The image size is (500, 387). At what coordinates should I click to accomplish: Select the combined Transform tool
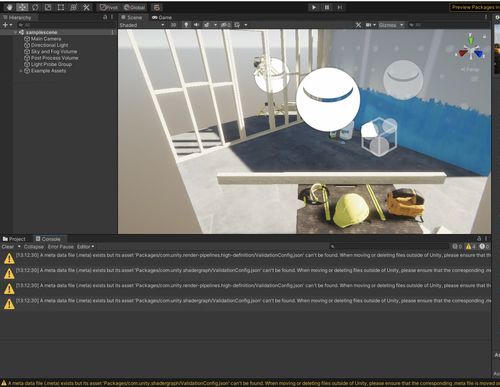(73, 7)
